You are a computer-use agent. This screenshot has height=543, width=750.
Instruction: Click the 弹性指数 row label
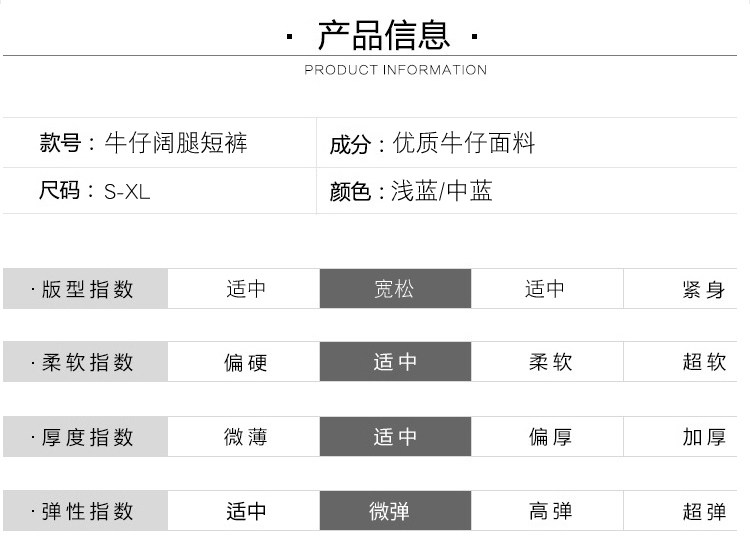[x=85, y=511]
